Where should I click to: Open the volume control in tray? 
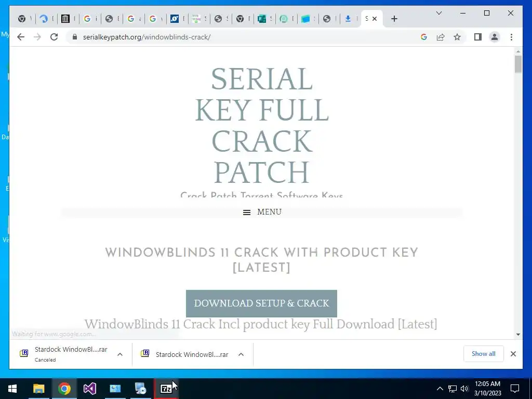click(x=464, y=389)
